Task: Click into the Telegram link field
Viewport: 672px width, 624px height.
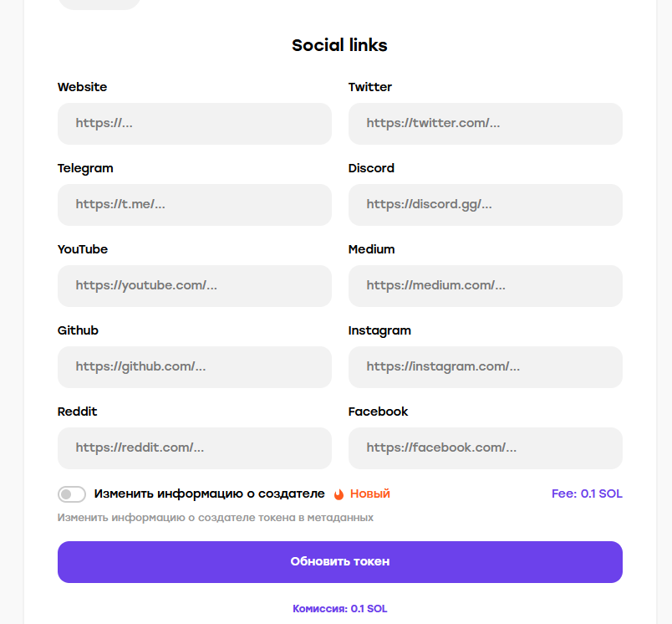Action: tap(194, 205)
